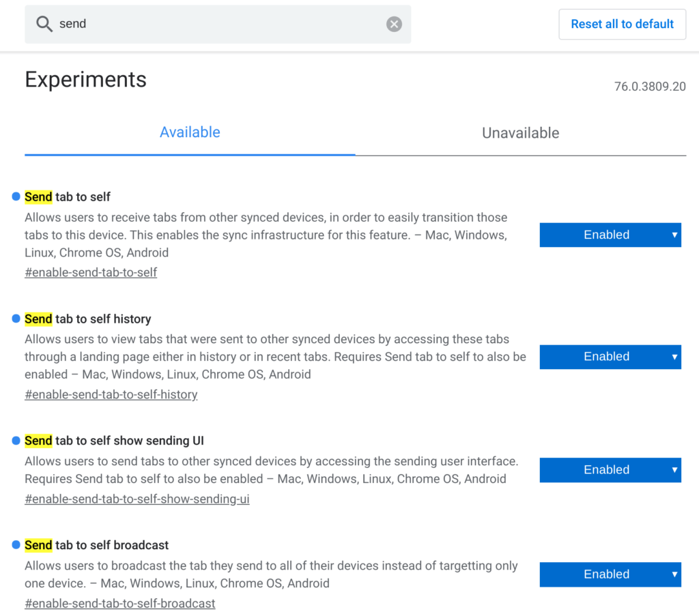Click the 'Send tab to self history' title

(88, 319)
